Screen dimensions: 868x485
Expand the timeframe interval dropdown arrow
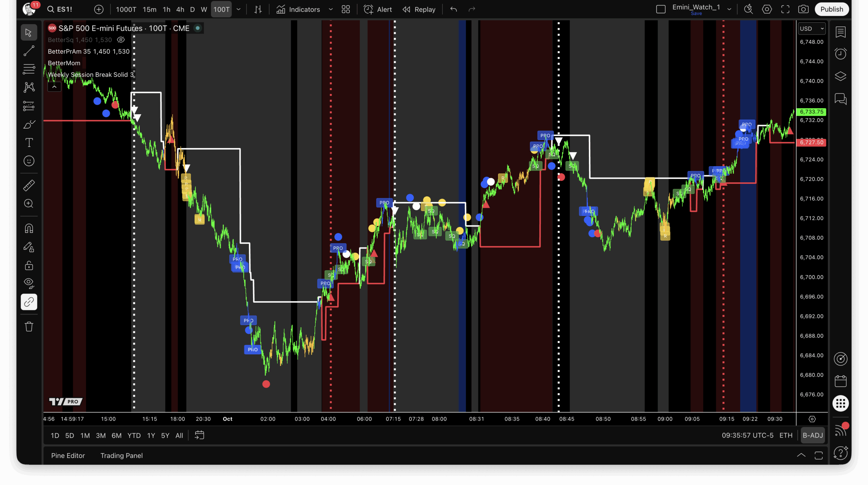[x=238, y=9]
